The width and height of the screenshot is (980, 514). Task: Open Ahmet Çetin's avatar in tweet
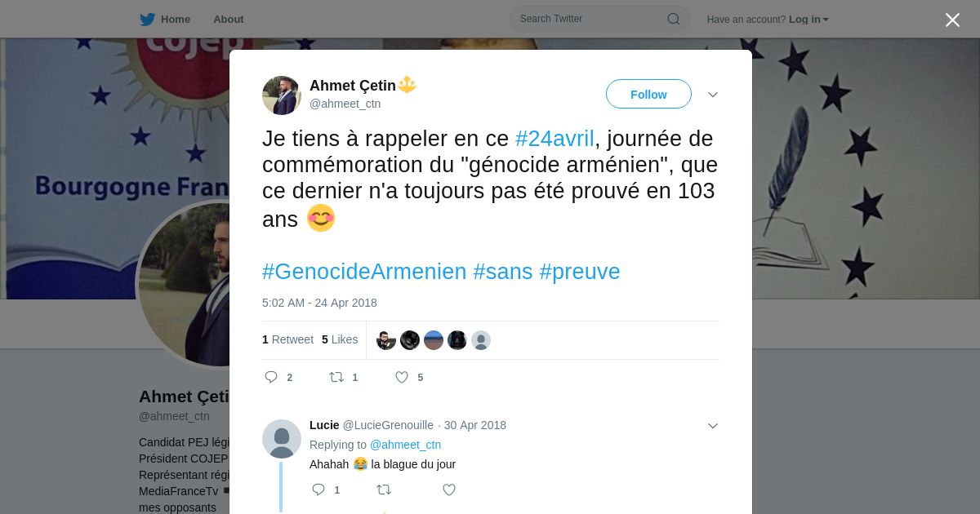click(282, 95)
